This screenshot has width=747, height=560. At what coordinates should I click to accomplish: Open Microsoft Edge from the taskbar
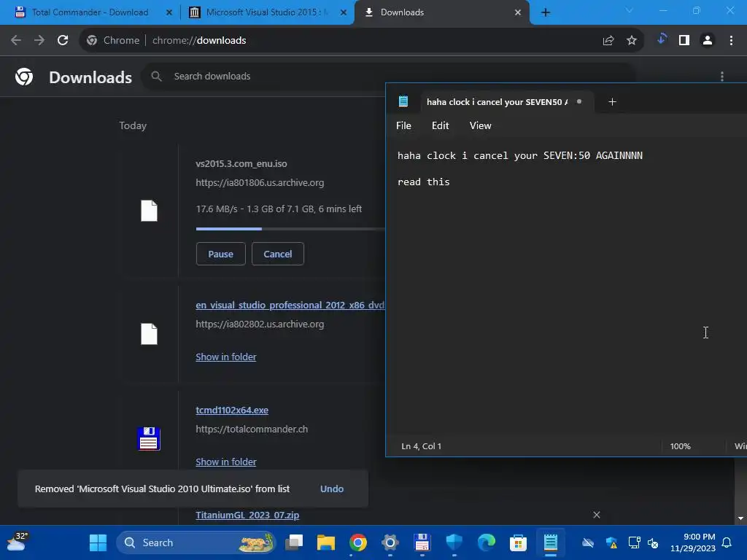(486, 542)
